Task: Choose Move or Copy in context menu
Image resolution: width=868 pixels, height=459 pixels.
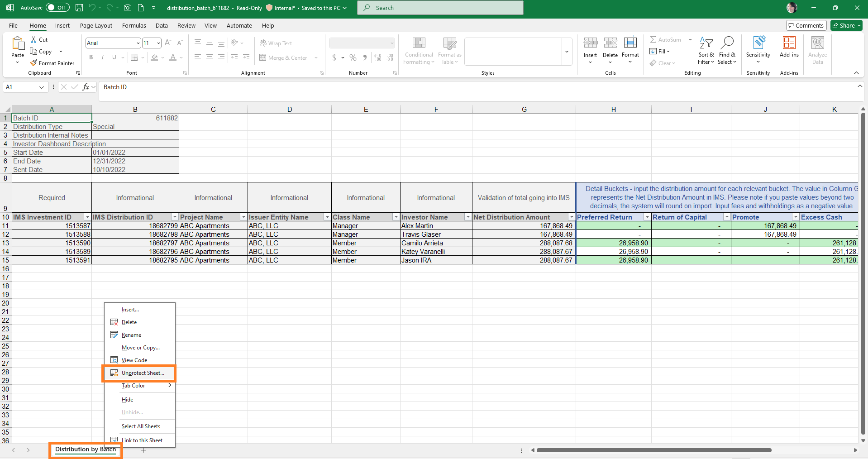Action: 140,348
